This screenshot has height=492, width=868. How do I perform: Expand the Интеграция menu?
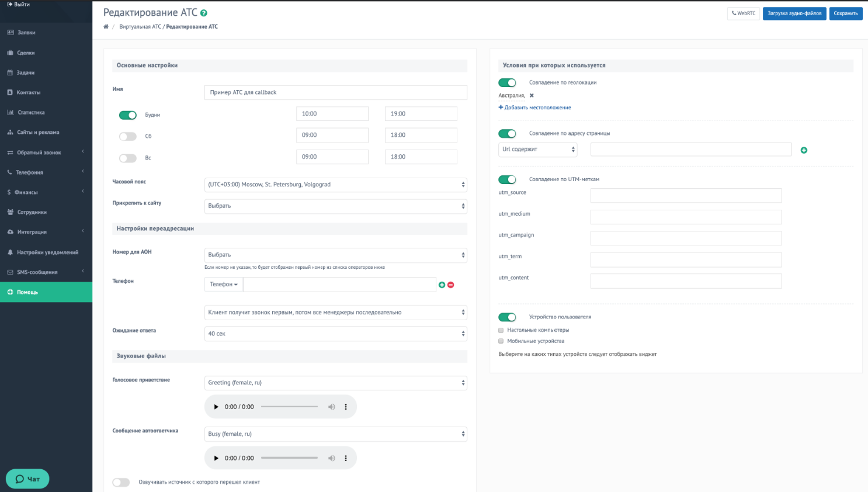click(x=46, y=232)
